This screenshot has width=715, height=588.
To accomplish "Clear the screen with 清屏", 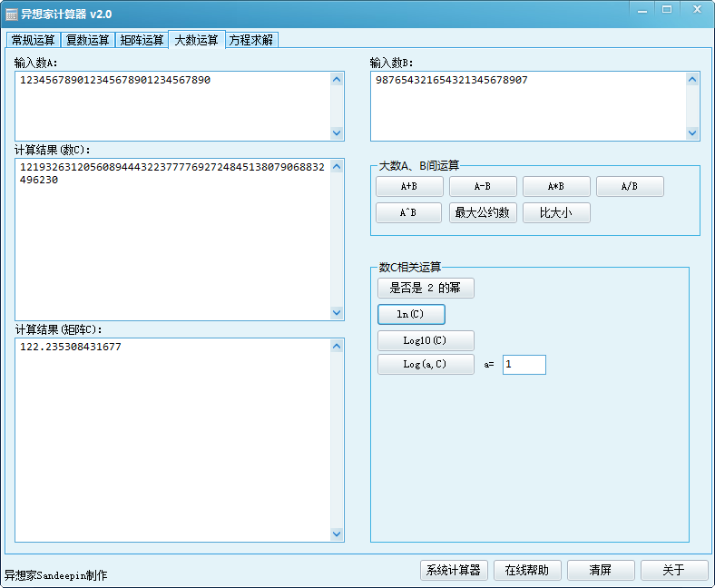I will [x=600, y=570].
